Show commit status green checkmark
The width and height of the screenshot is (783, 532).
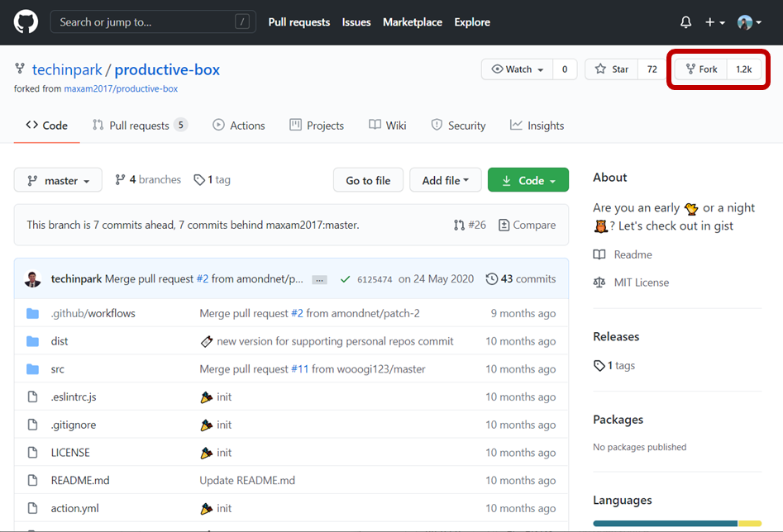[345, 279]
